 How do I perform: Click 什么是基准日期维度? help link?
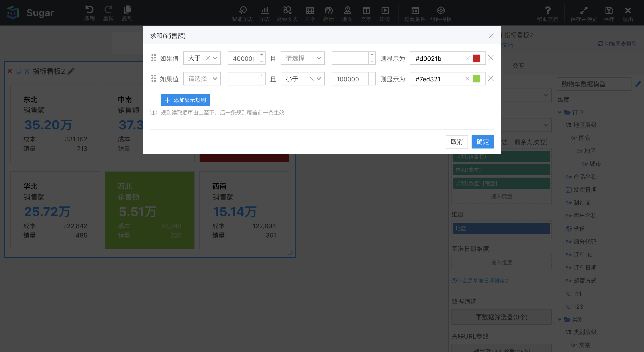480,281
